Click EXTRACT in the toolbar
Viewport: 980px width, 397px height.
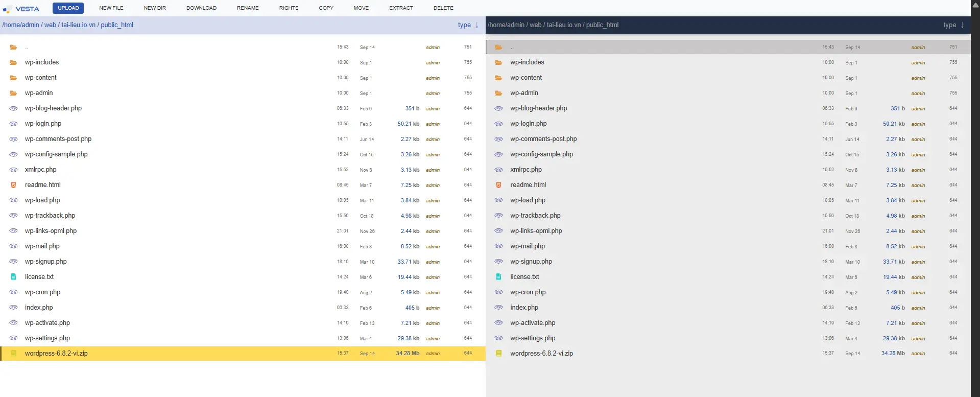point(401,8)
